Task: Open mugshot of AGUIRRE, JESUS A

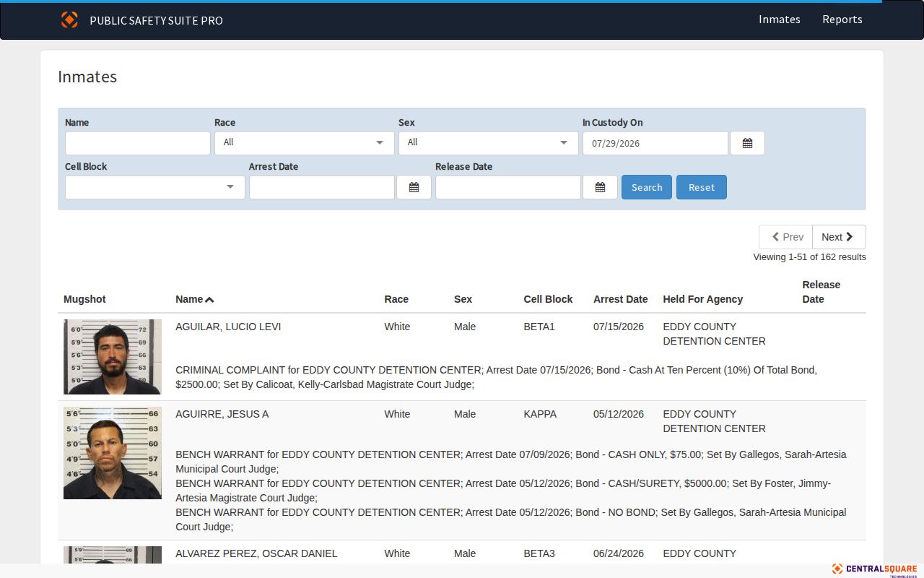Action: [113, 453]
